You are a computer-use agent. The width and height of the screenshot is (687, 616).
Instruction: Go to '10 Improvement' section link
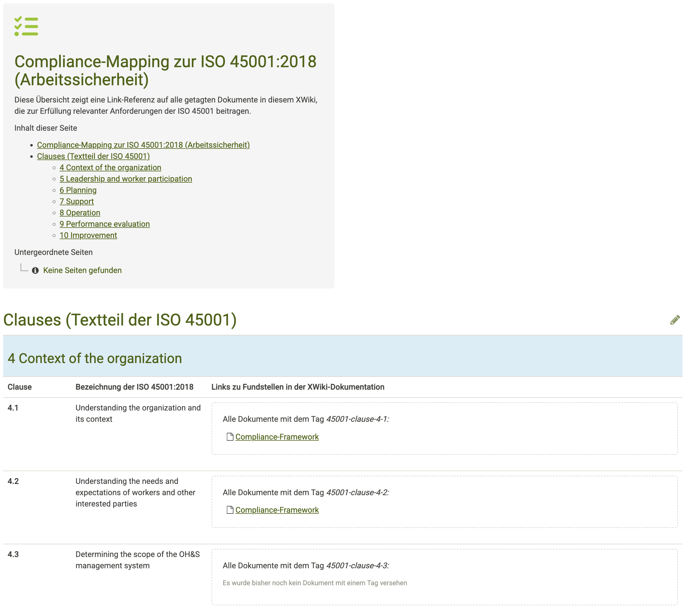[88, 235]
